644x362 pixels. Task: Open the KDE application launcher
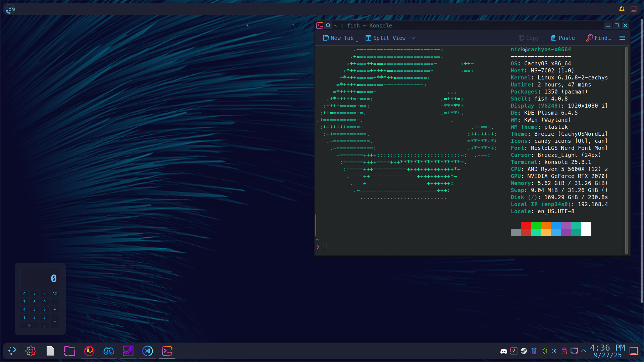coord(12,351)
